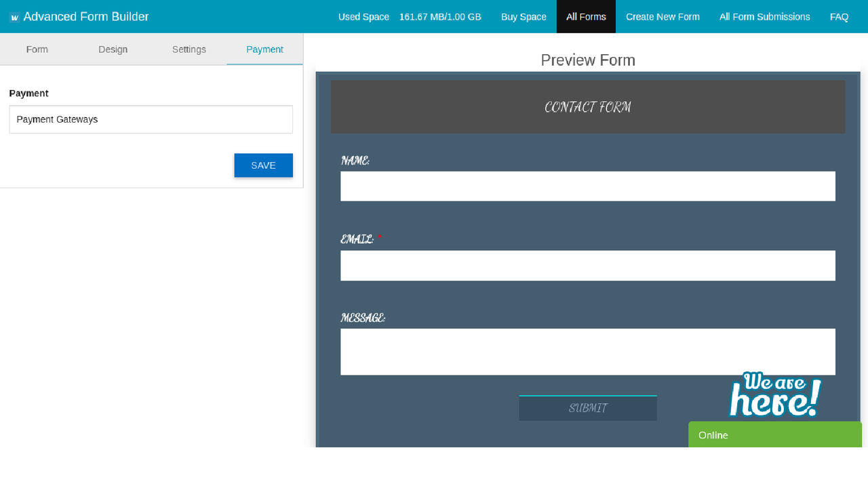Click the green Online chat bar

point(774,434)
